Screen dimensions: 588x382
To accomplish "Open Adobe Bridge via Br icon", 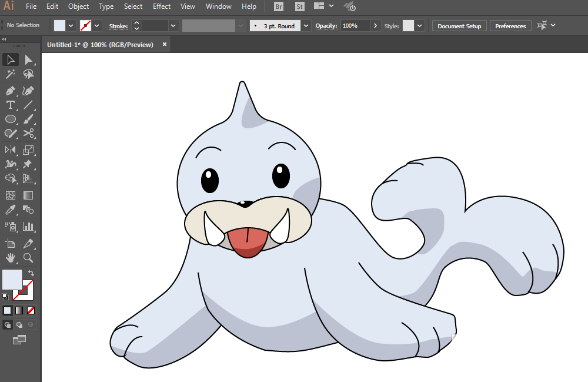I will pos(279,7).
